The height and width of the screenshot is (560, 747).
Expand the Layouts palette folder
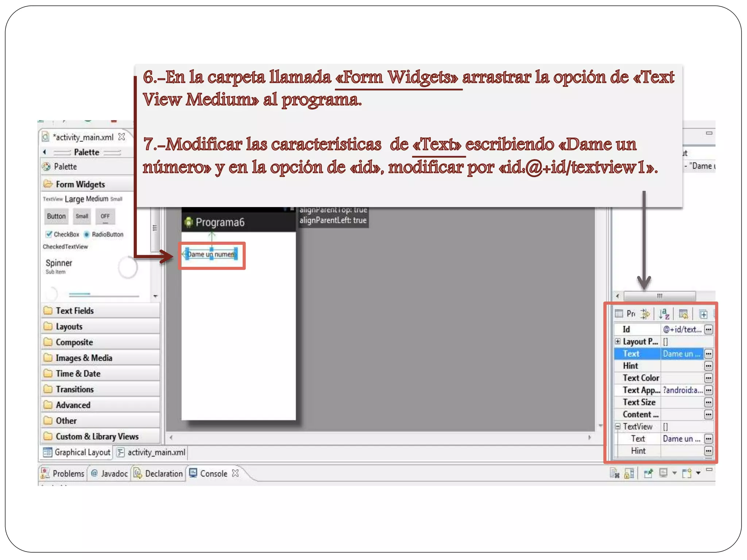[101, 326]
